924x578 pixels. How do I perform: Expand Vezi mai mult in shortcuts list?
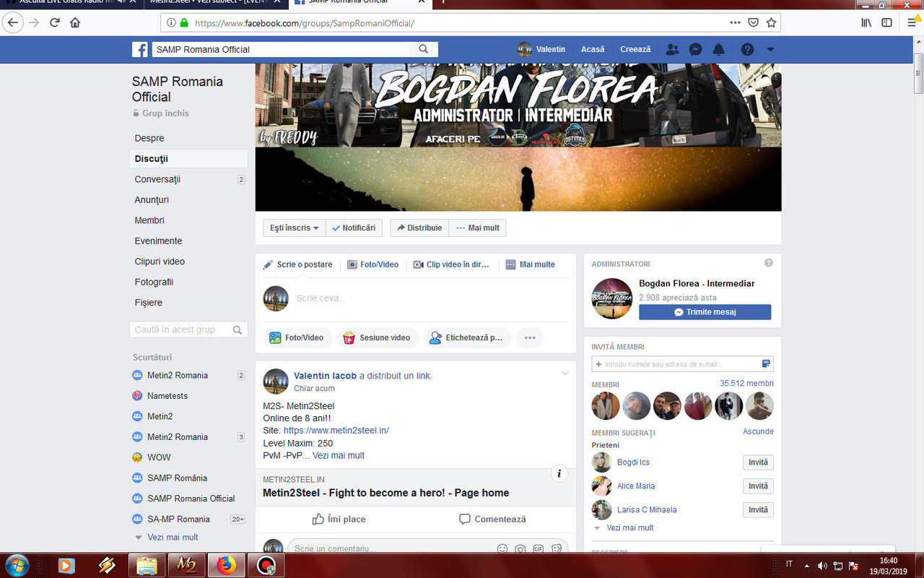173,537
